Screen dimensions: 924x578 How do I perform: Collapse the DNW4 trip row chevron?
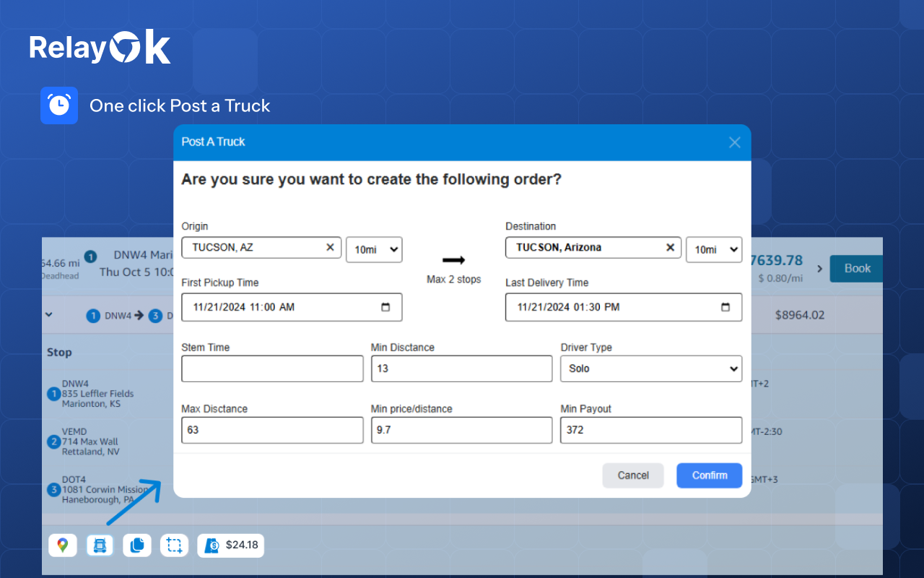49,315
